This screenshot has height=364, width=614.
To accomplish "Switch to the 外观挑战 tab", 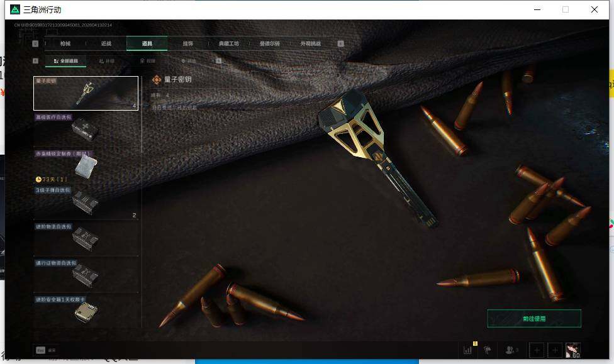I will (311, 43).
